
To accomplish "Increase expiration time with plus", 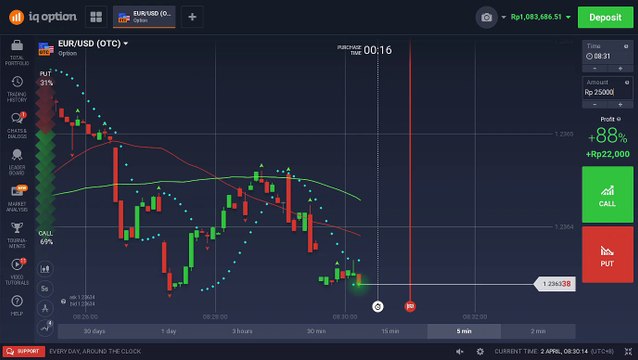I will (620, 69).
